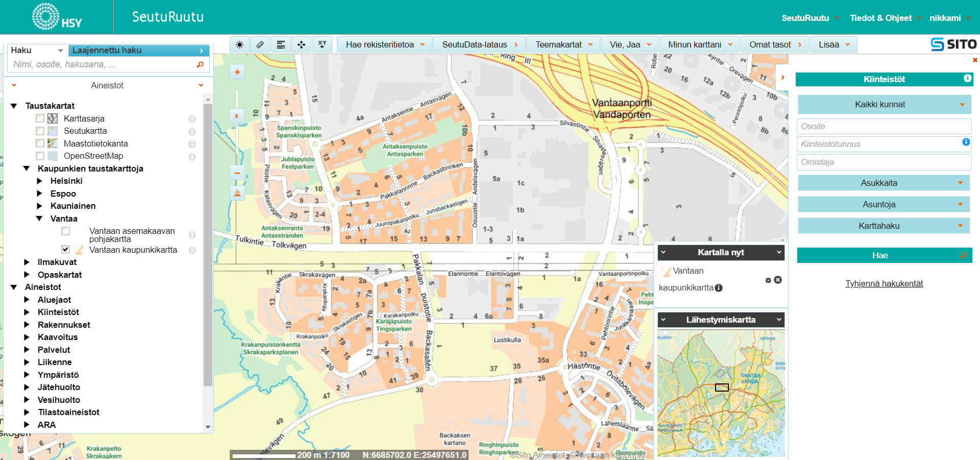
Task: Click info icon in Kiinteistötunnus field
Action: [x=966, y=142]
